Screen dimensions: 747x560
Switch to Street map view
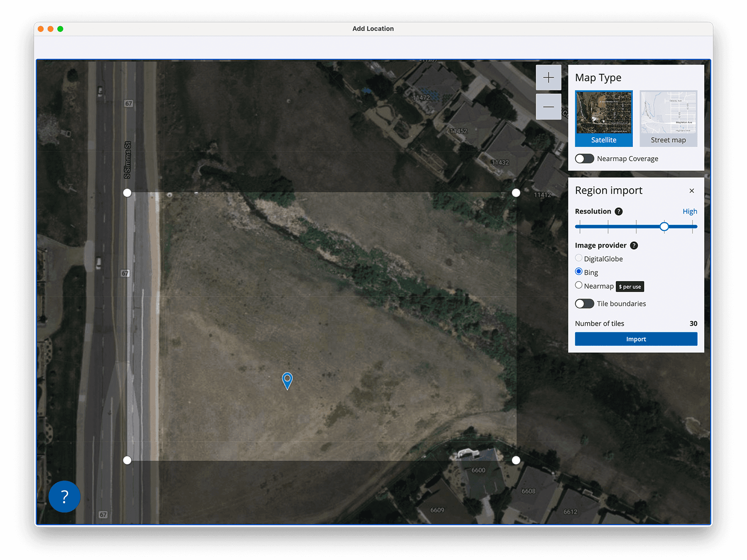[x=668, y=119]
